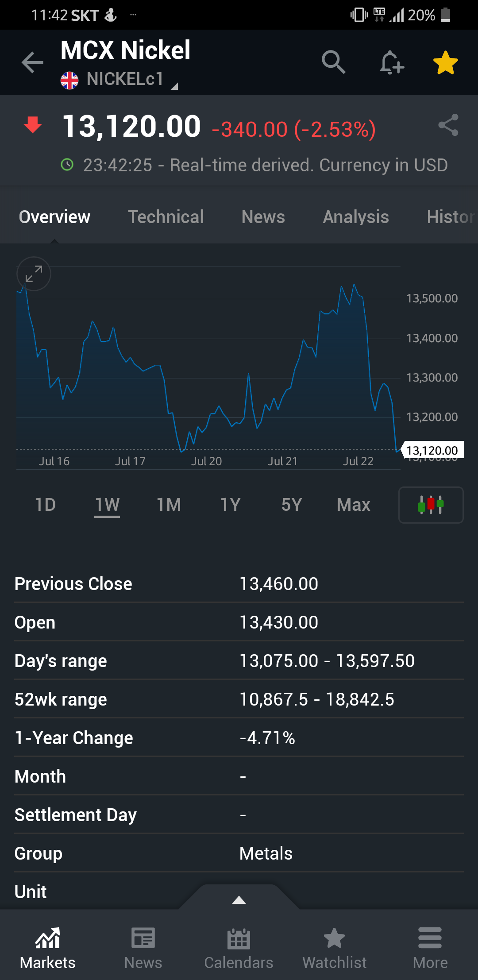Tap Day's range 13,075.00 - 13,597.50

point(327,661)
